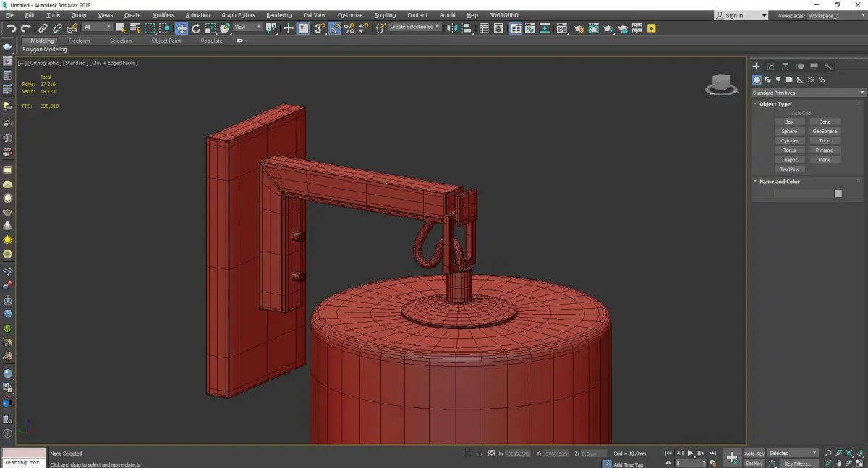Click the Bind to Space Warp icon
Viewport: 868px width, 468px height.
click(72, 28)
